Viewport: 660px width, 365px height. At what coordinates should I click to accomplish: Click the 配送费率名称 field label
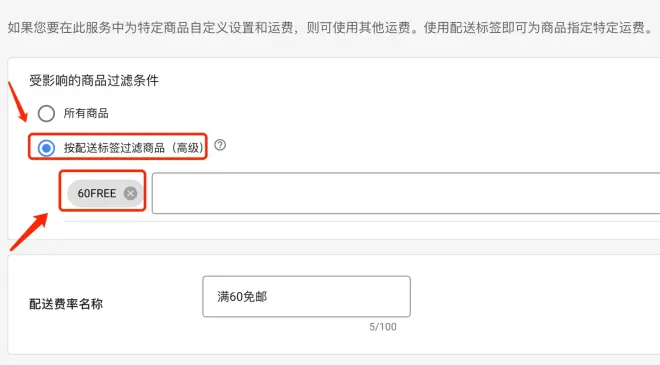tap(66, 304)
